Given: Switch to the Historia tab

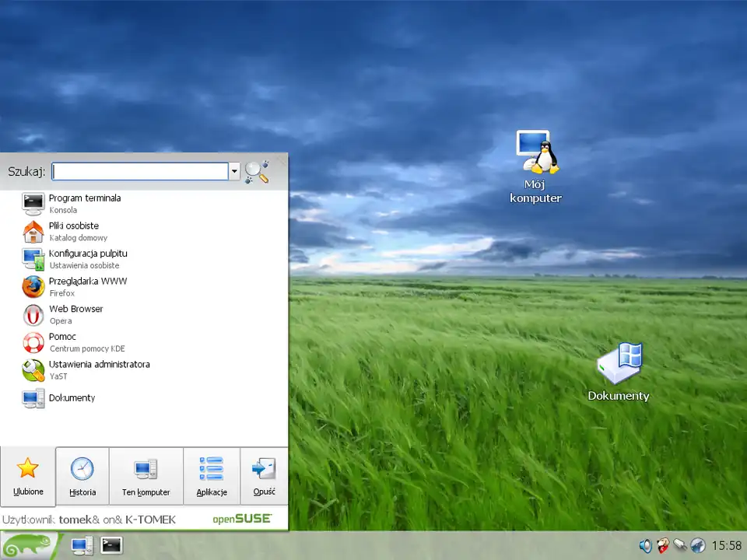Looking at the screenshot, I should [82, 476].
